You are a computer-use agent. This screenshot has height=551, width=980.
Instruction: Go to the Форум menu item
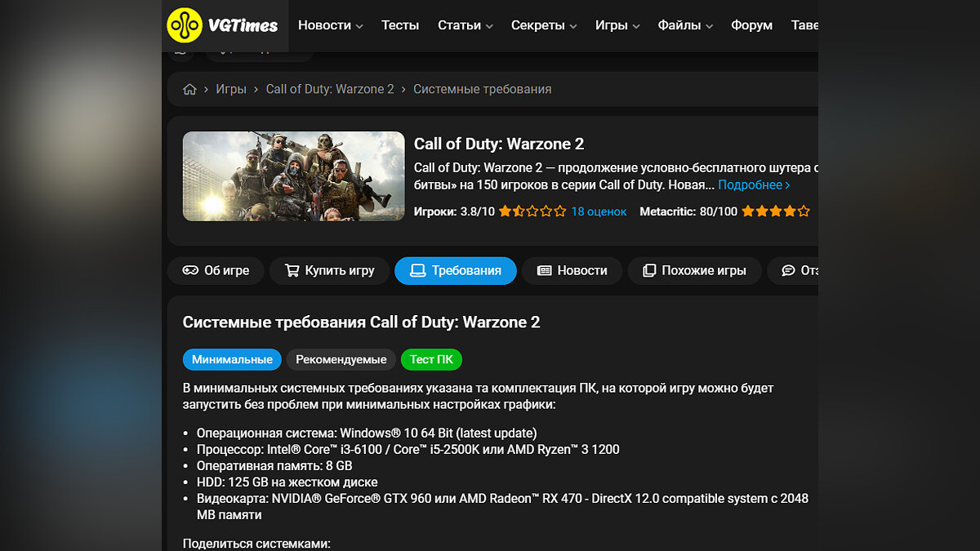pos(751,25)
